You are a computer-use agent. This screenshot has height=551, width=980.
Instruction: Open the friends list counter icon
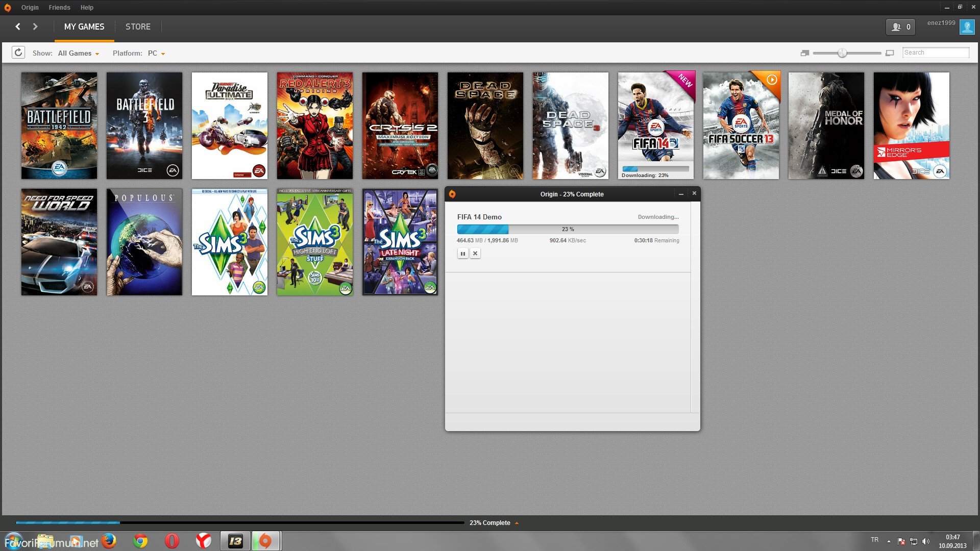point(900,27)
